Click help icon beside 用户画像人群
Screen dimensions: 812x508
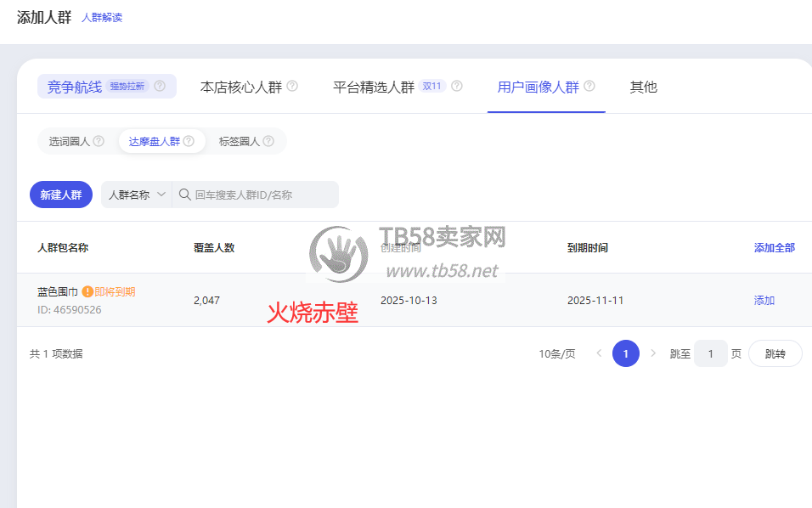click(589, 87)
